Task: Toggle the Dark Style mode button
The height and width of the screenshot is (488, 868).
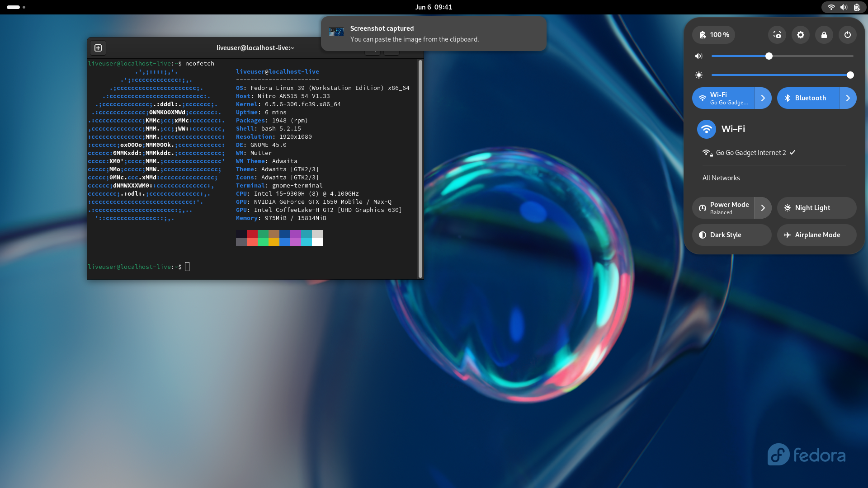Action: pos(731,234)
